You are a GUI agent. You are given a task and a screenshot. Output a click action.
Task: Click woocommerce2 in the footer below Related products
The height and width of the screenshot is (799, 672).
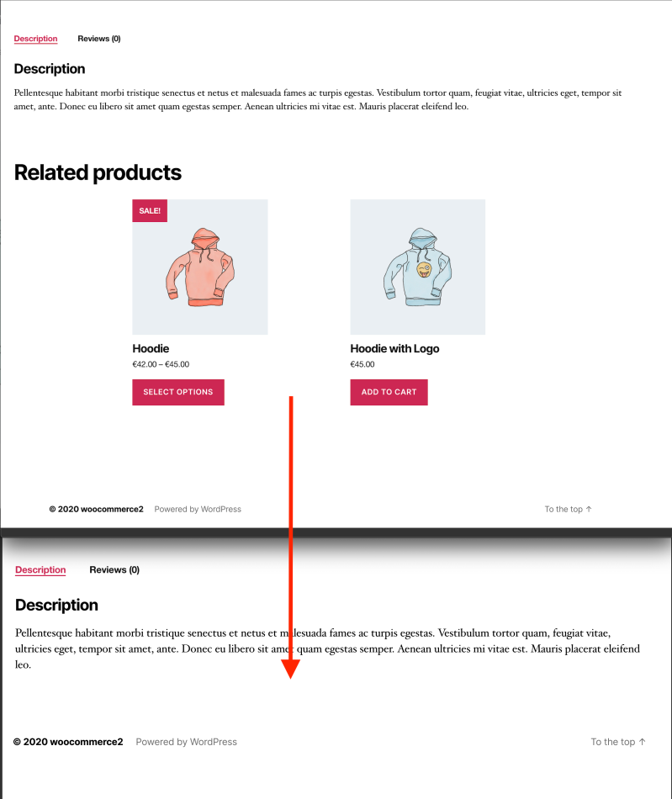coord(112,509)
